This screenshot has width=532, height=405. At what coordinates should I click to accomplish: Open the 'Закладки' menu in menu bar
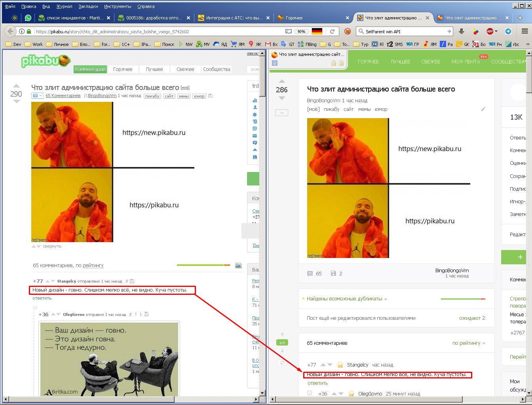[88, 6]
